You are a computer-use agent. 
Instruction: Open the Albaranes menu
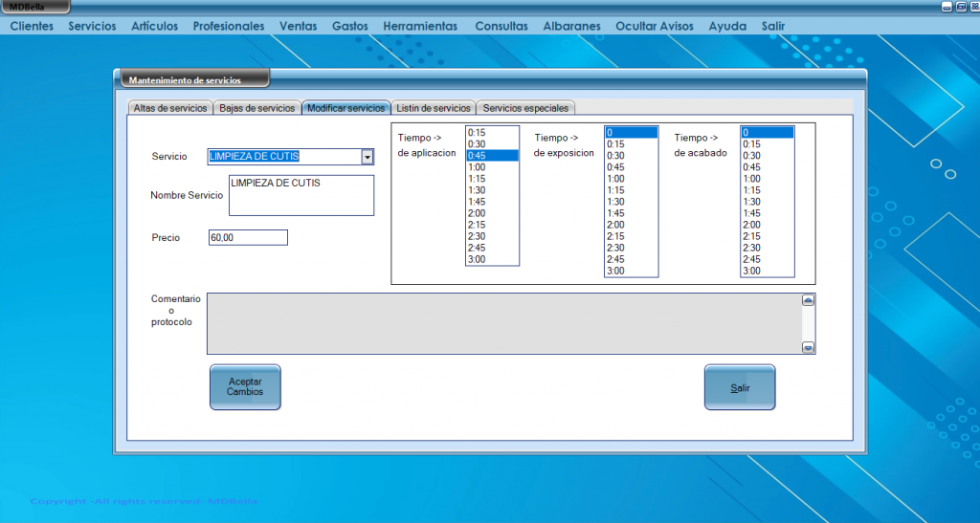point(571,26)
